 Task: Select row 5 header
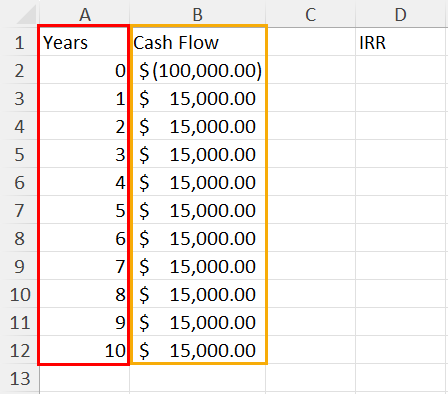20,154
